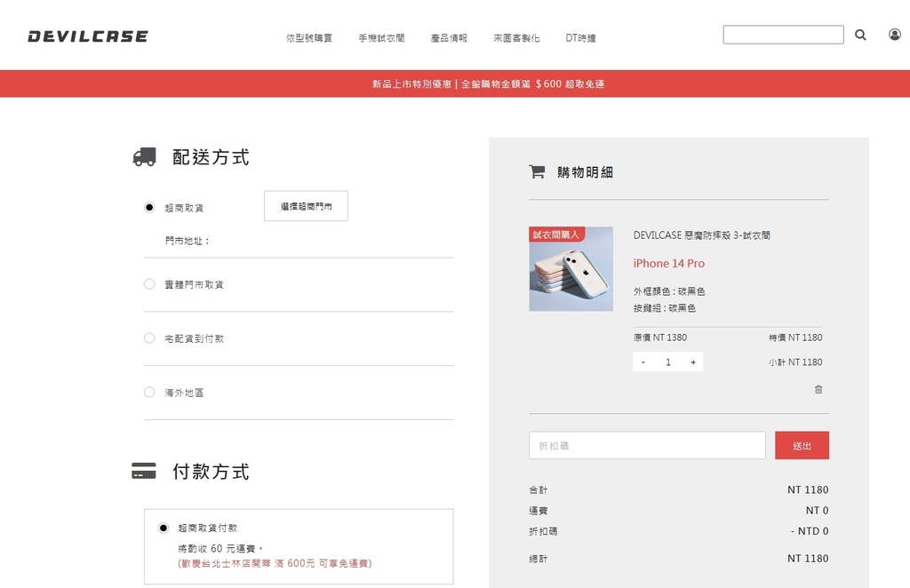Increase quantity with the plus button
The image size is (910, 588).
point(693,362)
